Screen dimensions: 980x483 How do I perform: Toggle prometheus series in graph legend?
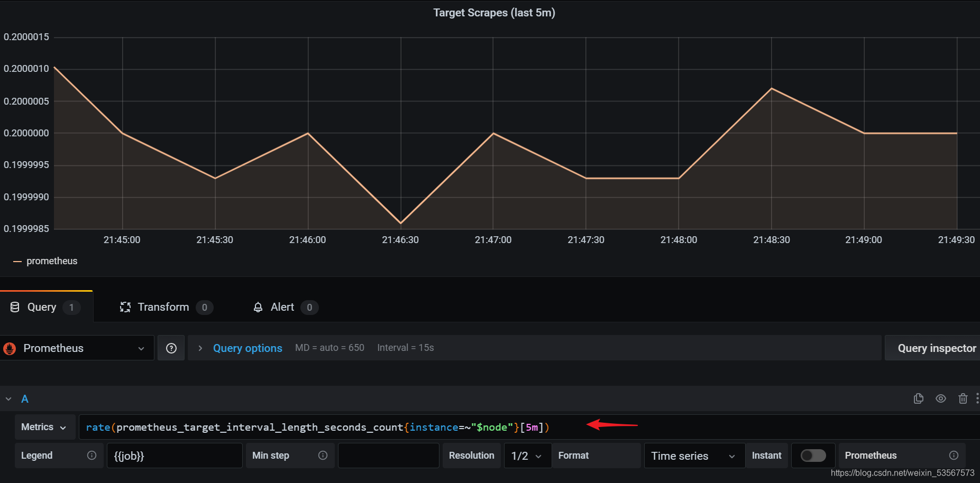17,262
